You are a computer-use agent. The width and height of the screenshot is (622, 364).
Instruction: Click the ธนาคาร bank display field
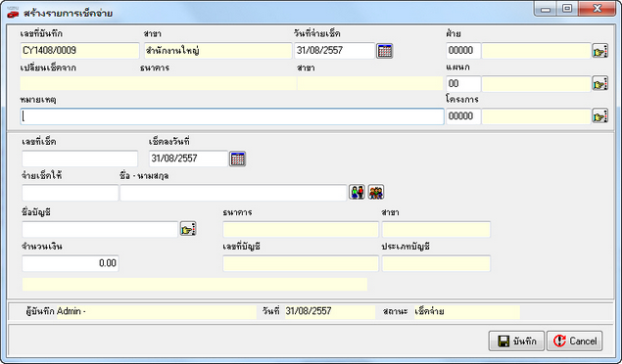(x=301, y=230)
